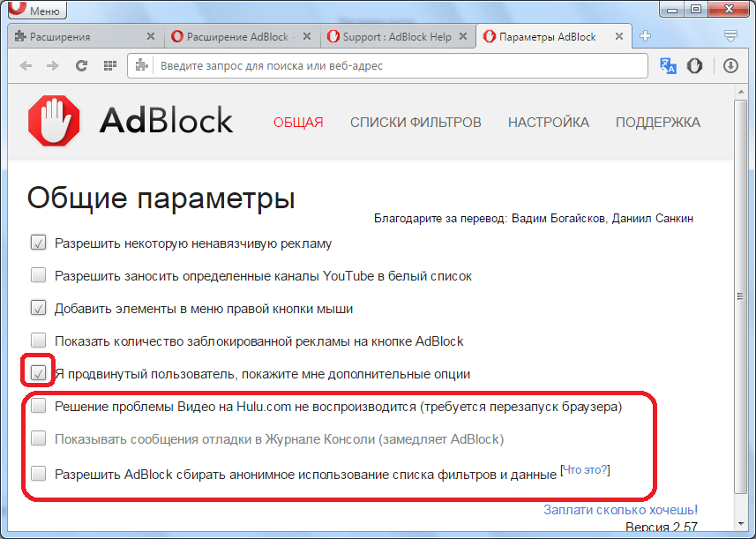Screen dimensions: 756x539
Task: Open the НАСТРОЙКА tab
Action: point(548,123)
